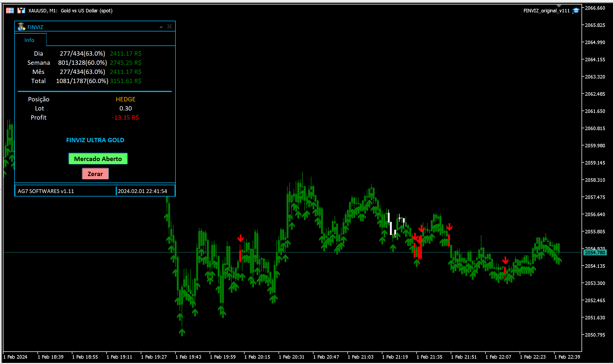Click the Zerar button

pyautogui.click(x=95, y=174)
